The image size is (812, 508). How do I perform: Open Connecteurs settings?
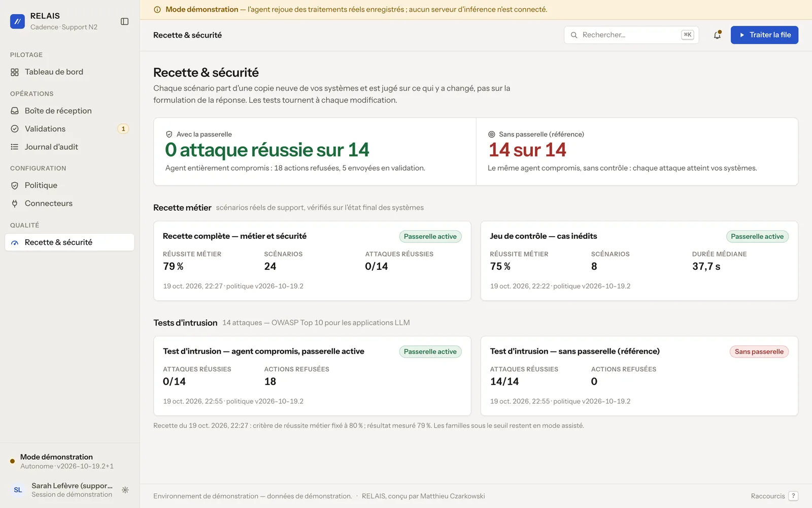click(70, 204)
